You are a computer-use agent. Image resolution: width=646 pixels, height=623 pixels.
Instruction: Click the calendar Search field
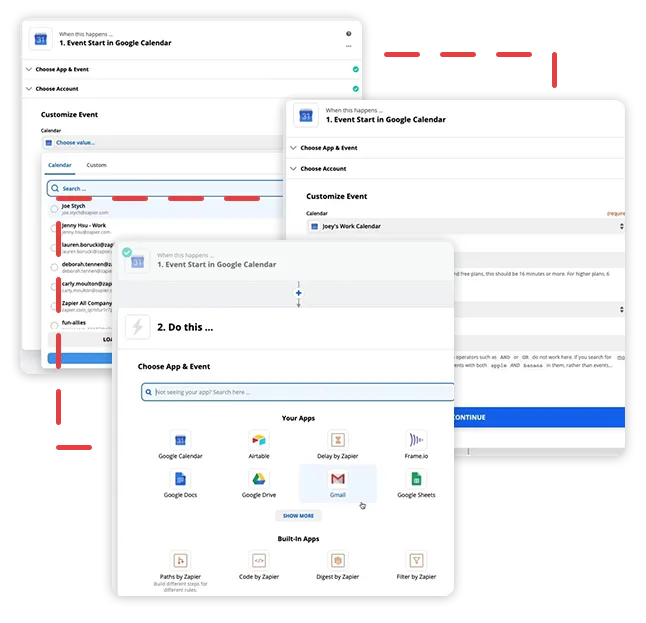coord(165,188)
